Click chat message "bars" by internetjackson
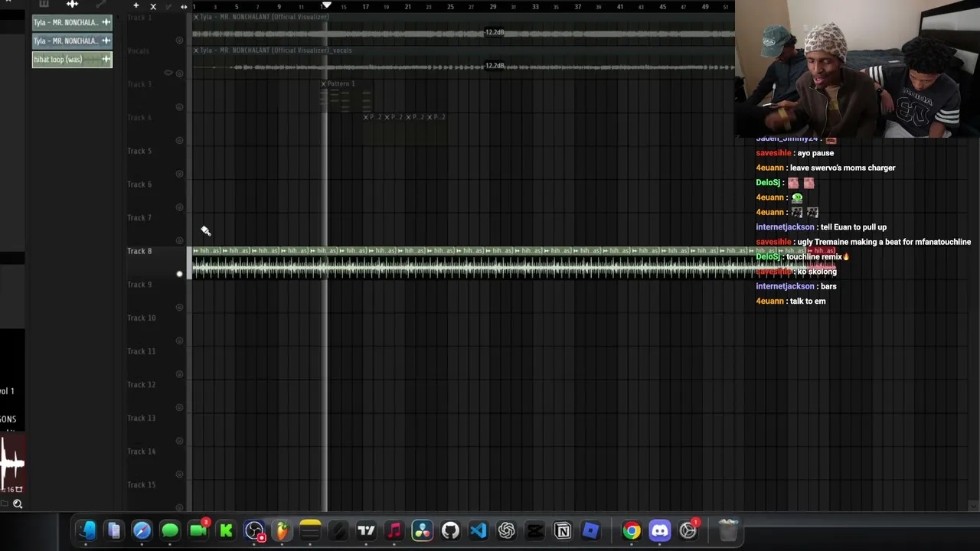 (828, 286)
